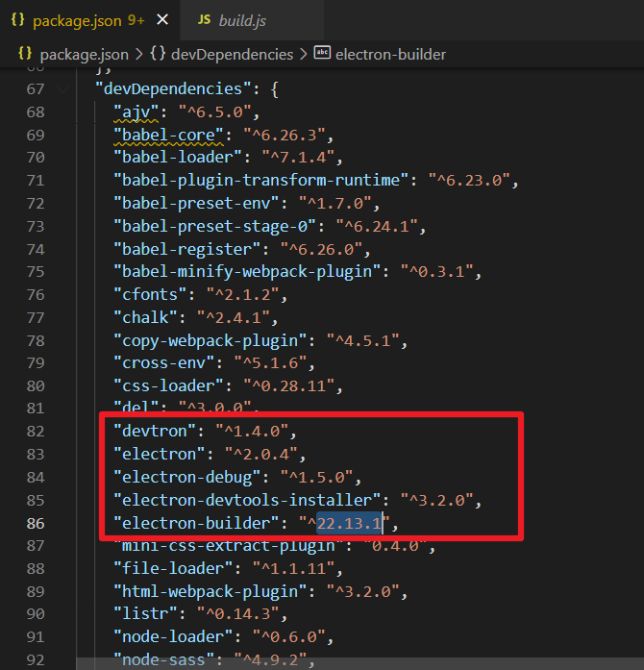Screen dimensions: 644x670
Task: Click "babel-plugin-transform-runtime" key
Action: (x=260, y=181)
